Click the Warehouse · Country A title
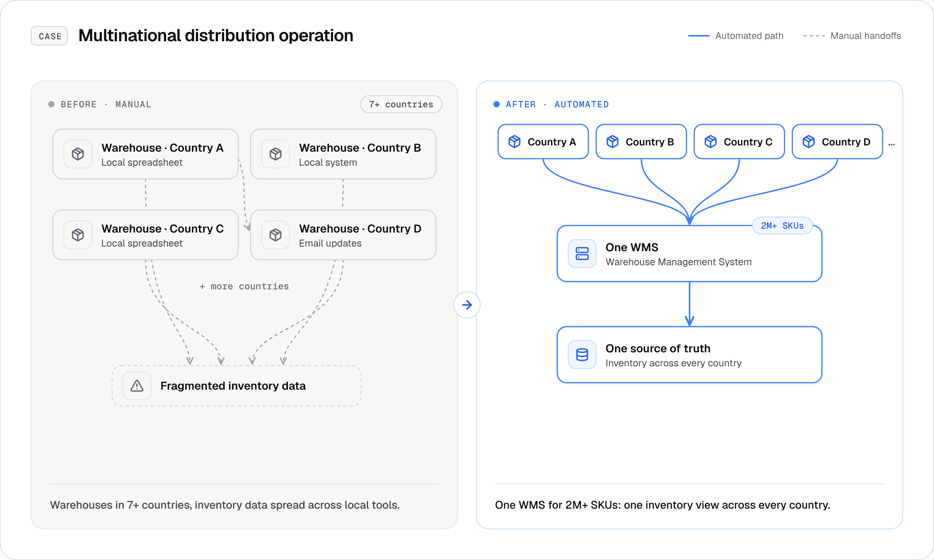The image size is (934, 560). pos(163,148)
